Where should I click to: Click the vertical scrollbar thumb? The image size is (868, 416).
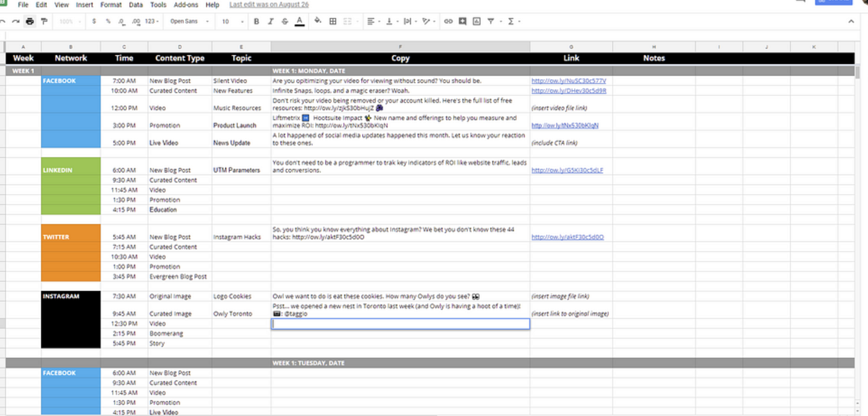(x=857, y=72)
